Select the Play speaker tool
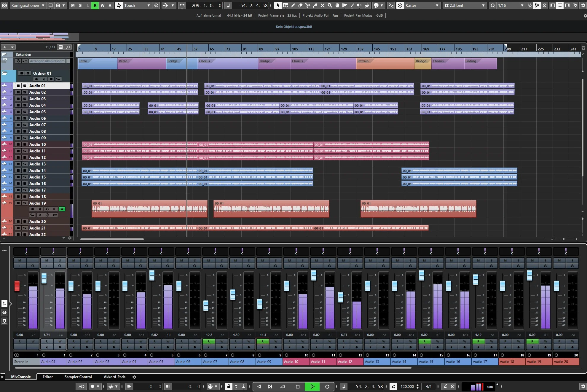 coord(359,5)
